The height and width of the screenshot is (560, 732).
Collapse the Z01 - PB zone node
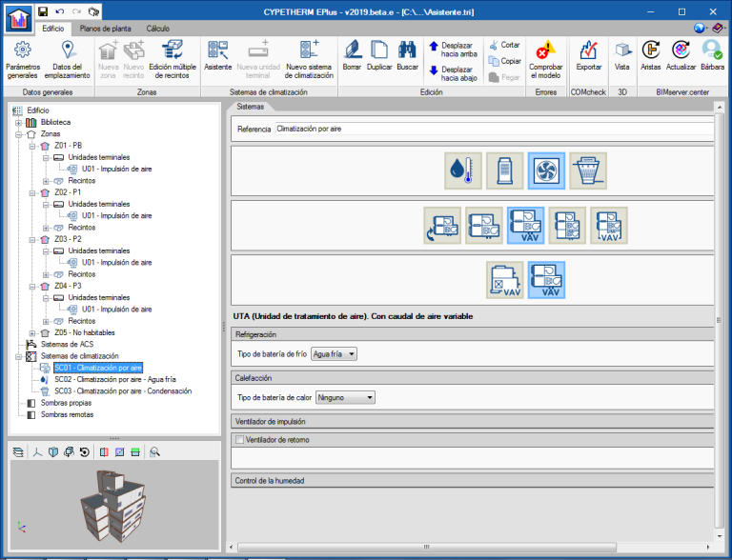click(31, 146)
